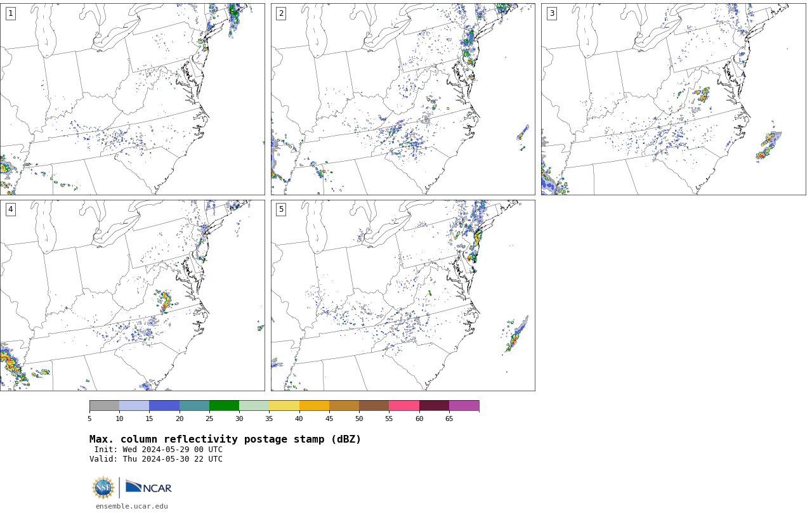
Task: Open ensemble member 3 reflectivity map
Action: 673,99
